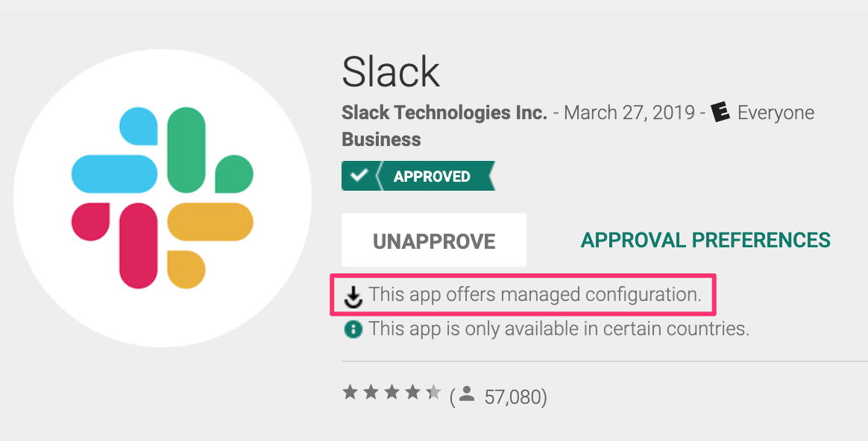Image resolution: width=868 pixels, height=441 pixels.
Task: Click the half-filled fifth star
Action: (x=433, y=393)
